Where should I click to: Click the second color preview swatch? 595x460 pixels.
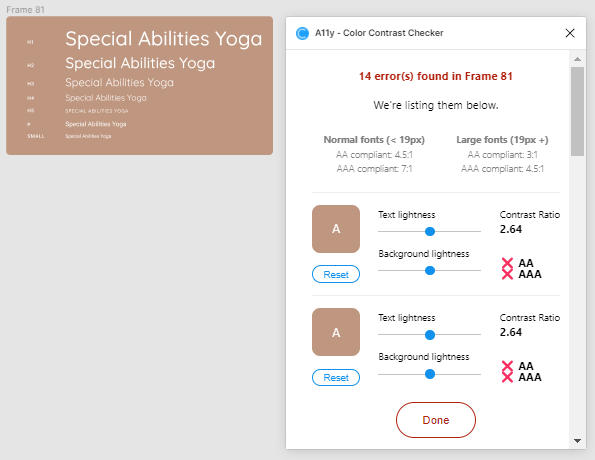click(x=336, y=332)
